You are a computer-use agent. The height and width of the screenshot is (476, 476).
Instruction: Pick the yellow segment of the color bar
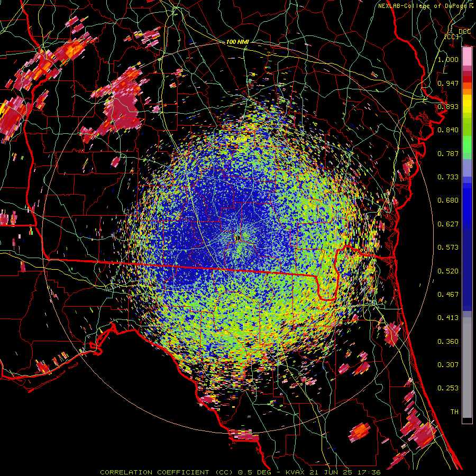[467, 105]
